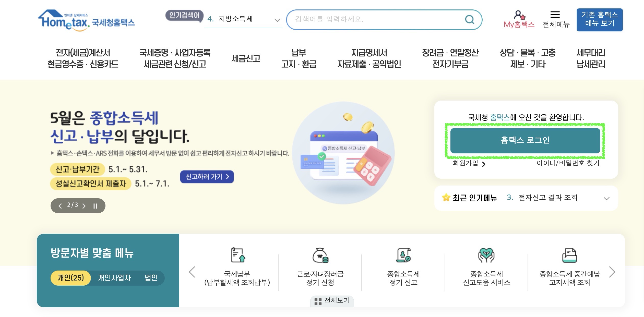This screenshot has height=317, width=644.
Task: Switch visitor menu to 개인사업자
Action: [x=114, y=278]
